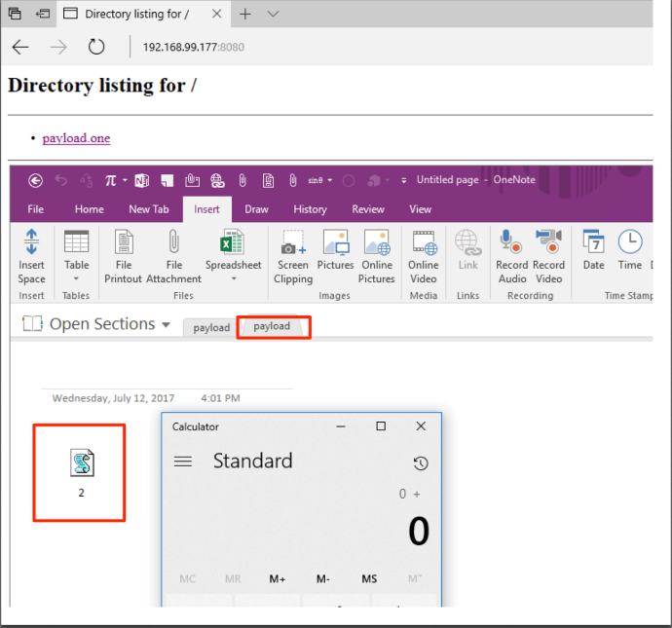Click the File Attachment paperclip icon

[x=174, y=242]
